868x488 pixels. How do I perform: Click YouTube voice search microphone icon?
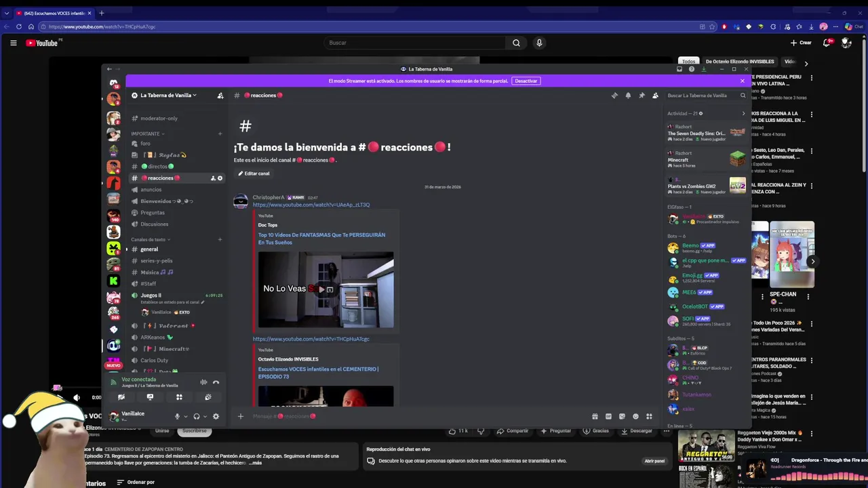539,43
